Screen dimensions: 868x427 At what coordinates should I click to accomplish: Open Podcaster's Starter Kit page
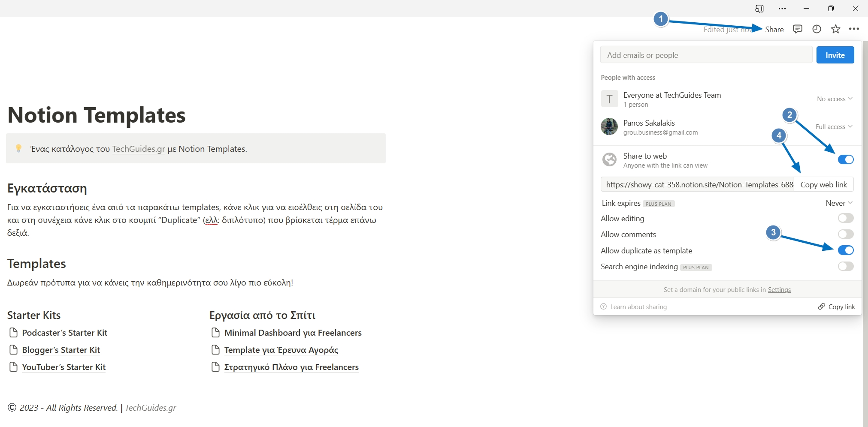coord(65,333)
